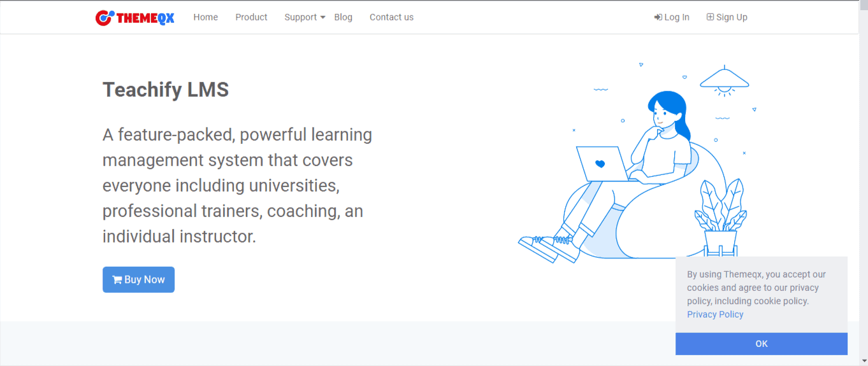Open the Product menu item
Screen dimensions: 868x366
click(x=251, y=17)
